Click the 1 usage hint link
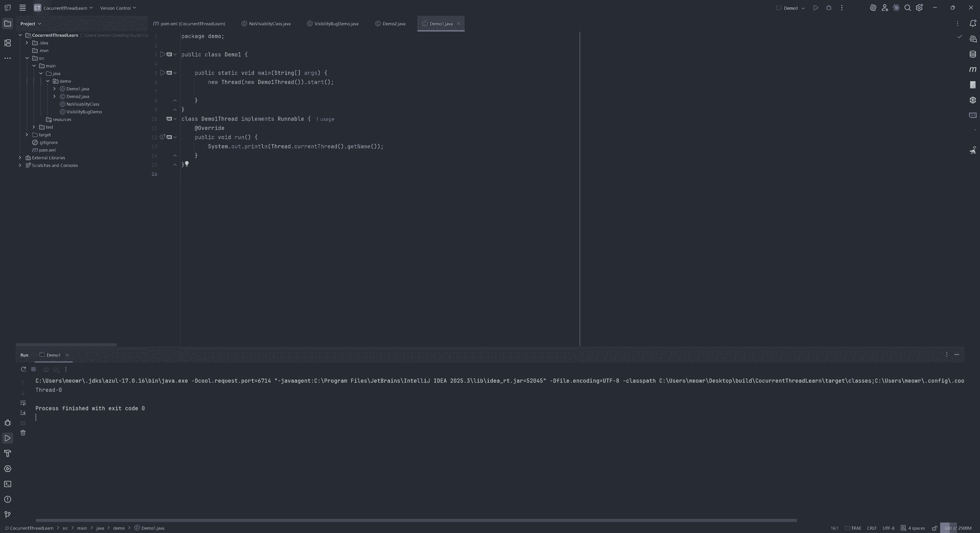Viewport: 980px width, 533px height. tap(325, 119)
